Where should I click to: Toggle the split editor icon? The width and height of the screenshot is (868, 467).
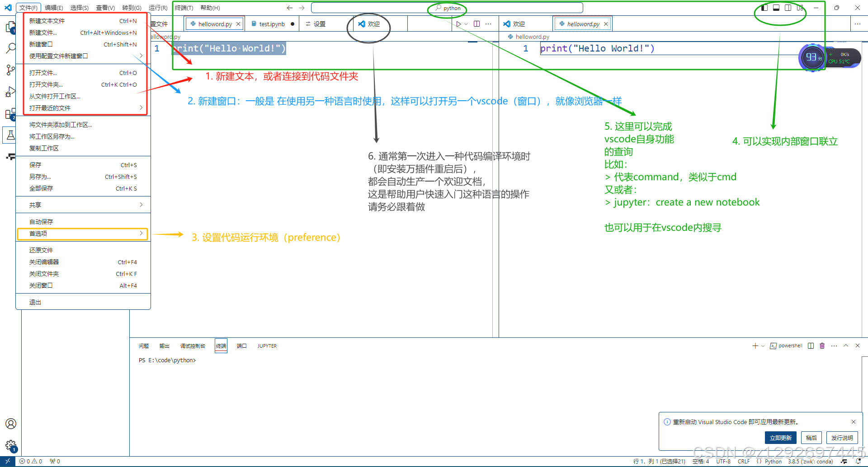coord(477,23)
